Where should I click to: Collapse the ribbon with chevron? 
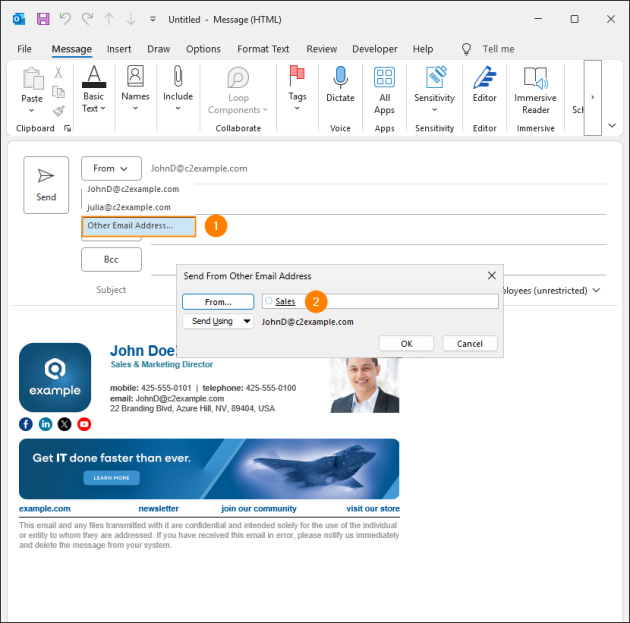tap(612, 125)
